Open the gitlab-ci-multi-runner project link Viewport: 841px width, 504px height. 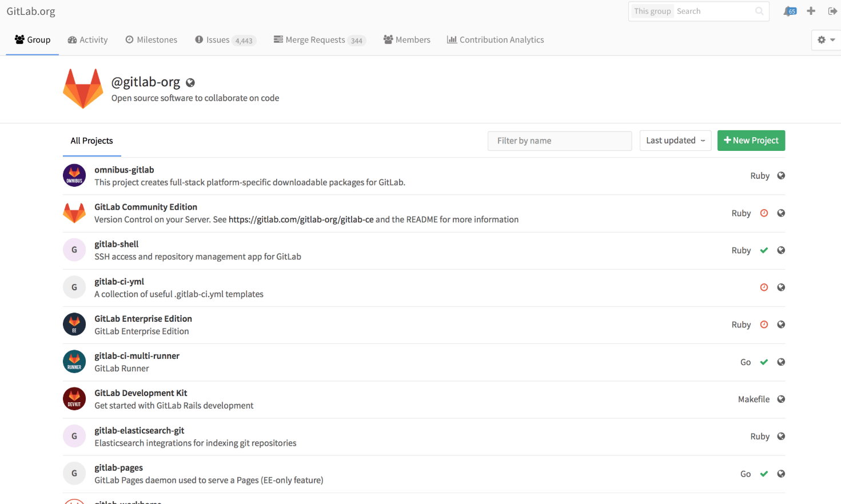137,356
